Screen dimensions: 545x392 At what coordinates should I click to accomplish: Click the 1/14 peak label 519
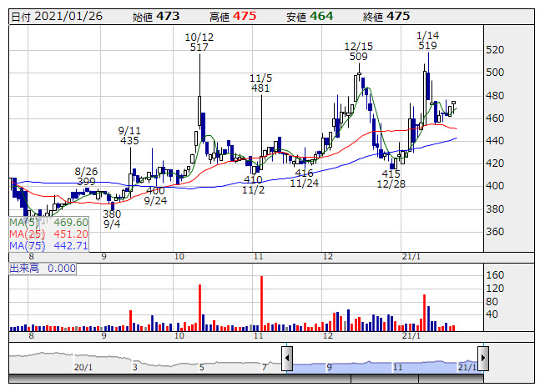click(428, 47)
